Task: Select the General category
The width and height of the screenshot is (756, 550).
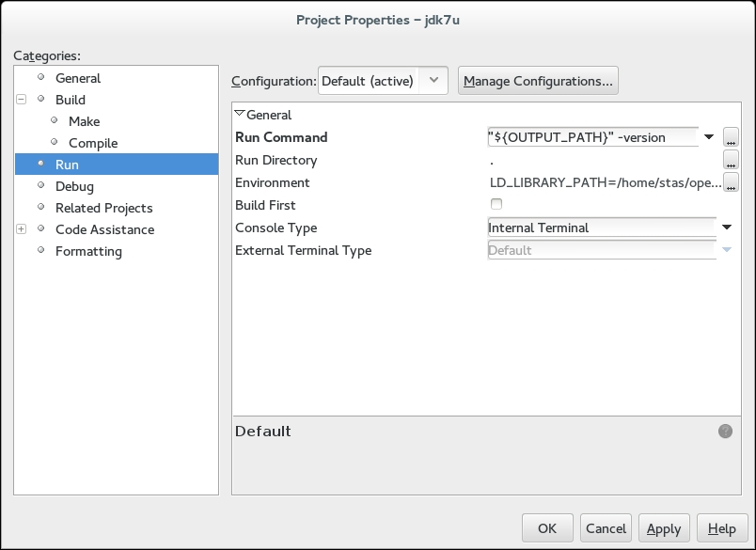Action: pyautogui.click(x=77, y=78)
